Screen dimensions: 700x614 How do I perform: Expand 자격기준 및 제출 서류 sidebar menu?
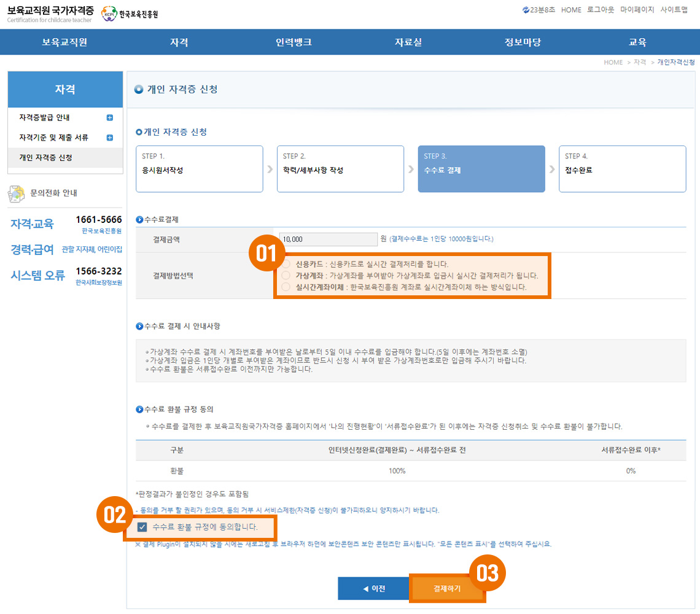click(110, 138)
